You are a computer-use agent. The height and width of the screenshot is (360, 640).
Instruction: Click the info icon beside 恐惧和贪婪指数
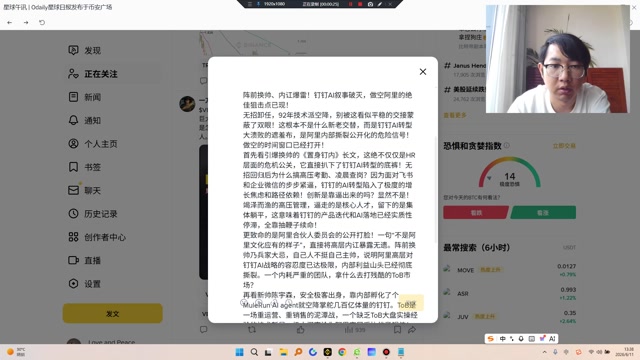(x=507, y=145)
